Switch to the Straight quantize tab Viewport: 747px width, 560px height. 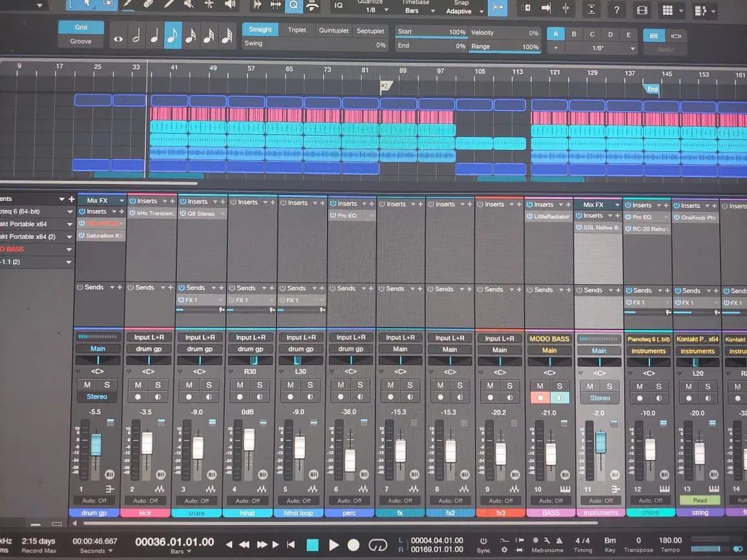click(x=260, y=30)
